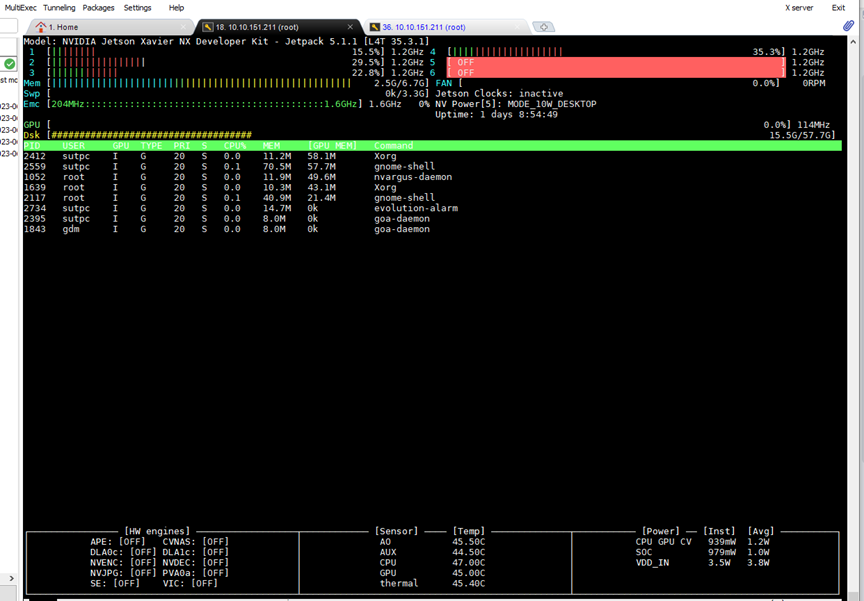
Task: Open the MultiExec menu
Action: 20,8
